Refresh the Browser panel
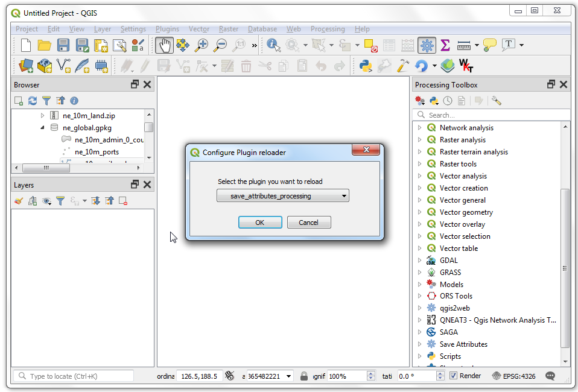Viewport: 578px width, 392px height. [x=33, y=101]
